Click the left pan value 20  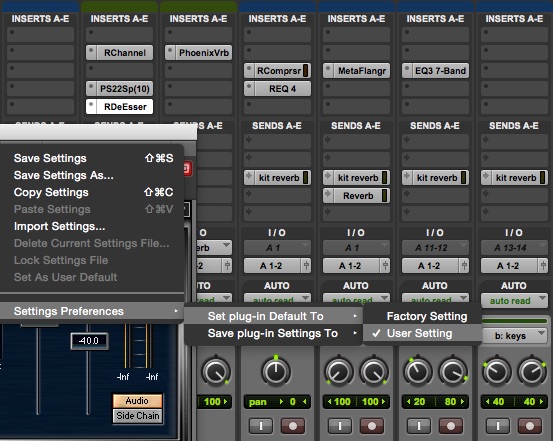click(x=419, y=401)
